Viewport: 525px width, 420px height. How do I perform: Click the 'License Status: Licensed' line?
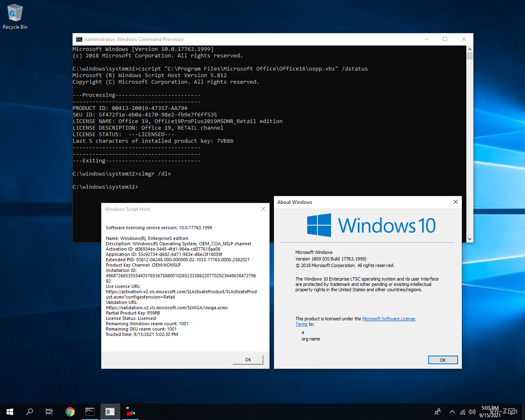[131, 318]
